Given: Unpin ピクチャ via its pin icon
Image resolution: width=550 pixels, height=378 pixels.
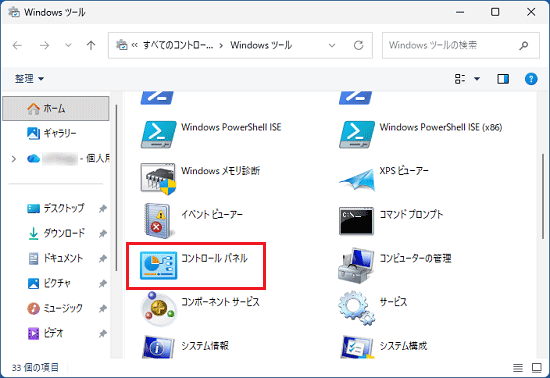Looking at the screenshot, I should pos(102,284).
